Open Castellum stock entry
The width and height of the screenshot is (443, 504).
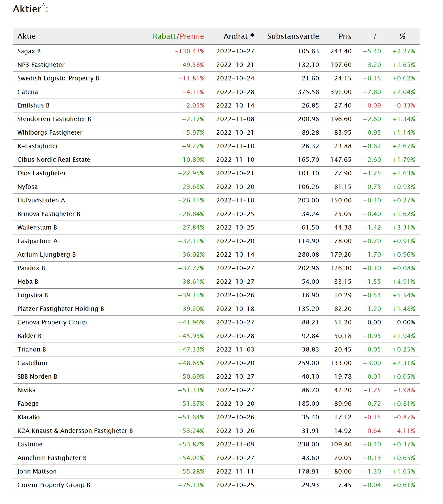point(32,363)
